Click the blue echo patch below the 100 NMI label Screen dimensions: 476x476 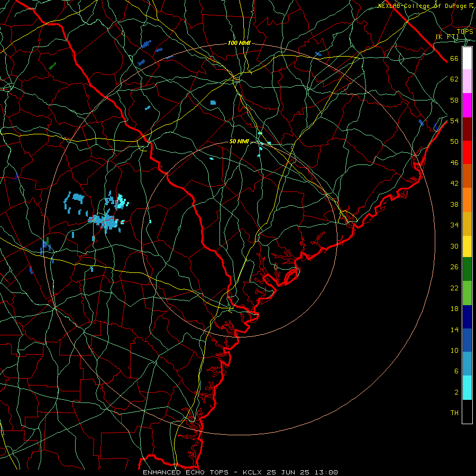pos(213,103)
